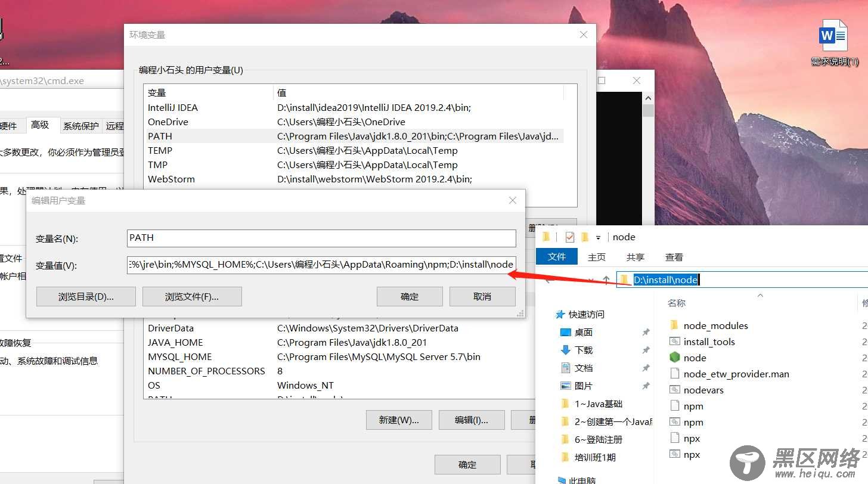Click the 下载 download arrow icon
Screen dimensions: 868x484
pyautogui.click(x=566, y=350)
